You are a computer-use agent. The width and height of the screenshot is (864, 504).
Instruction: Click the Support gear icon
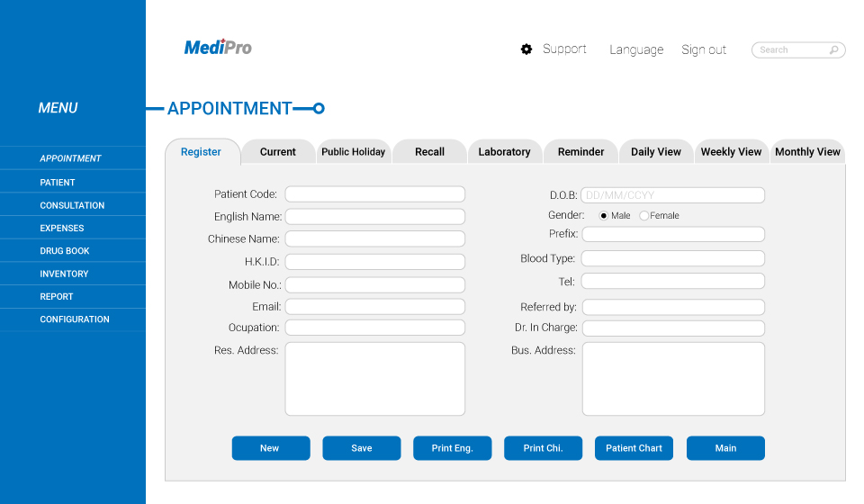[526, 49]
